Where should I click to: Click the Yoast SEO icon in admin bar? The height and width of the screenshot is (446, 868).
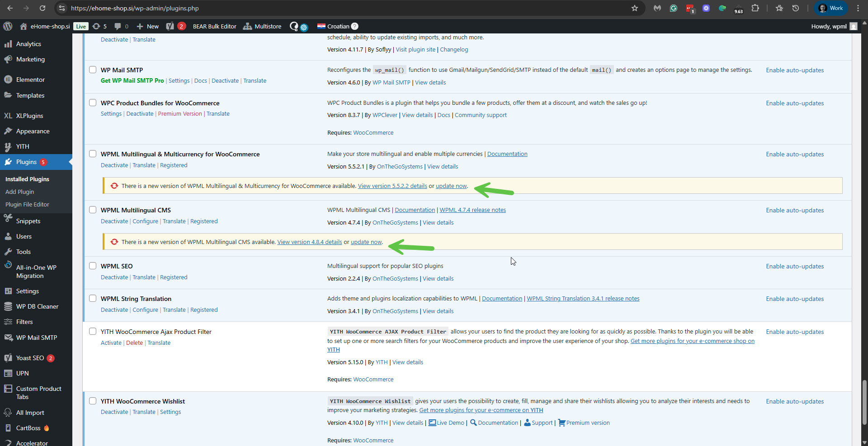click(x=170, y=26)
